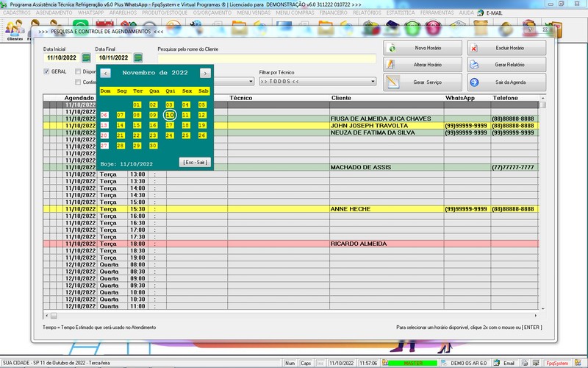Open FINANCEIRO menu
This screenshot has height=368, width=588.
[x=334, y=13]
